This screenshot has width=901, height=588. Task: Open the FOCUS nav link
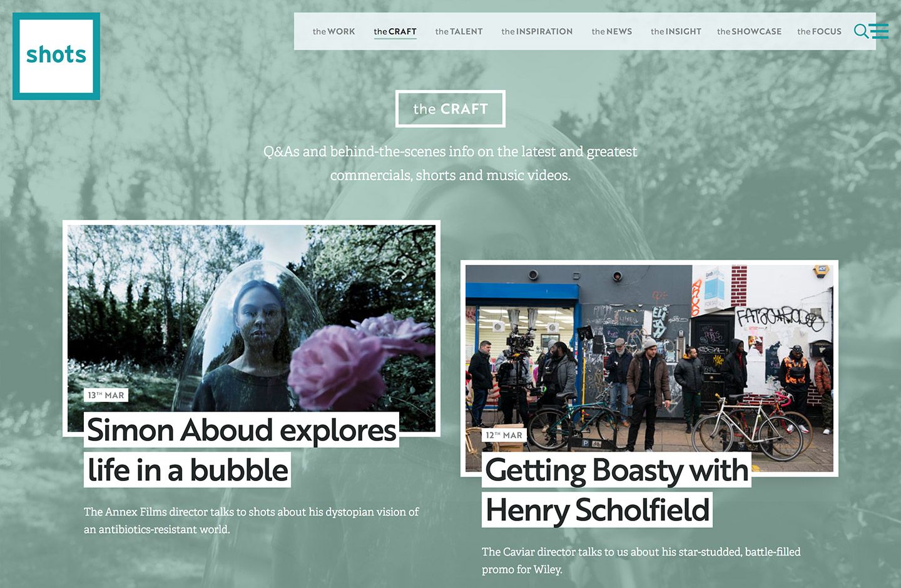coord(819,31)
